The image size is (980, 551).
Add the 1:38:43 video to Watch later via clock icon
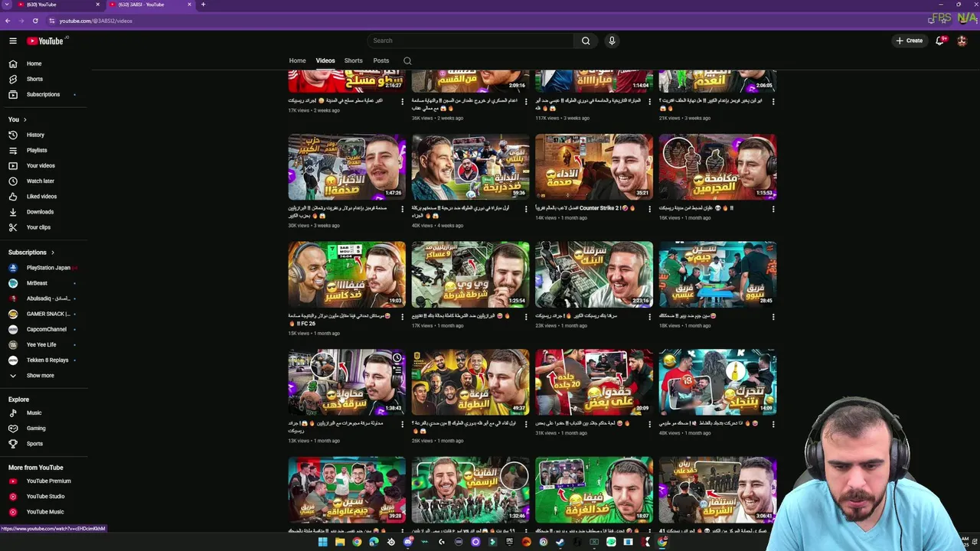[397, 358]
